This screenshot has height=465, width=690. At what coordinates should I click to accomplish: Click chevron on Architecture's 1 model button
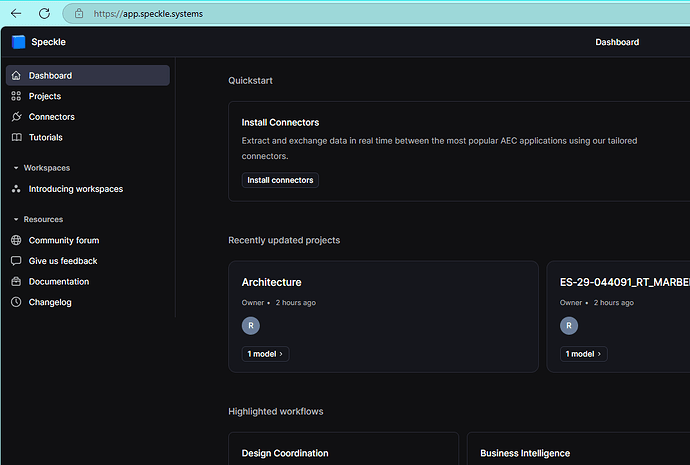[281, 354]
